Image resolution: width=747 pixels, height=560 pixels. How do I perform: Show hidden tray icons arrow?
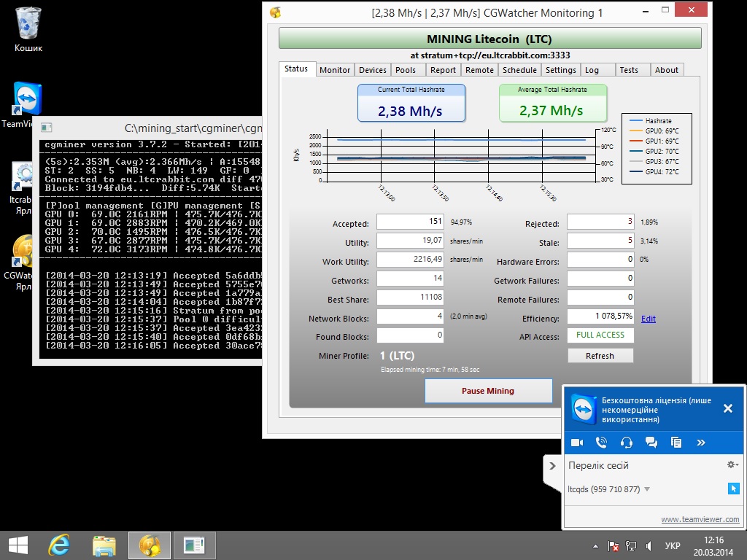coord(595,545)
